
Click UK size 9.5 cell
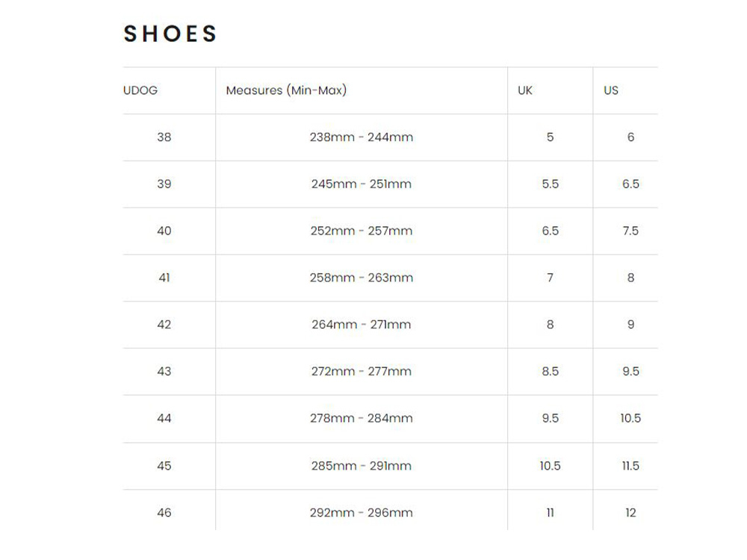click(551, 418)
